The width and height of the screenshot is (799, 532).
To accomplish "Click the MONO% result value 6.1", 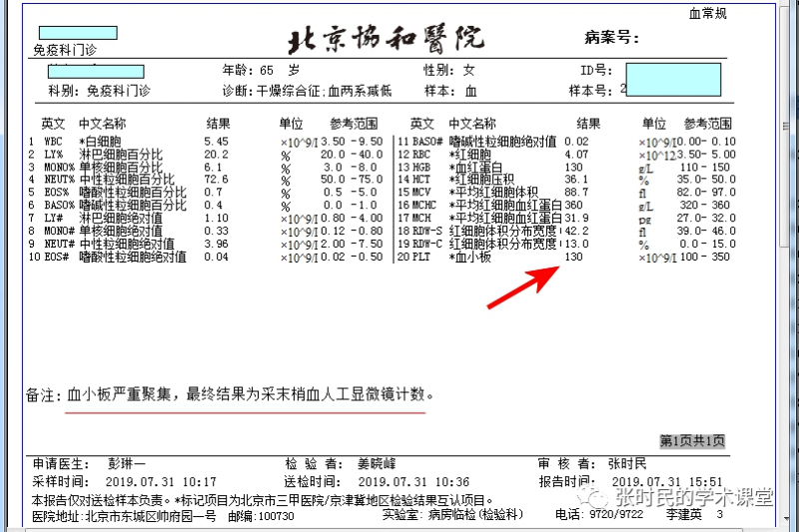I will (x=213, y=167).
